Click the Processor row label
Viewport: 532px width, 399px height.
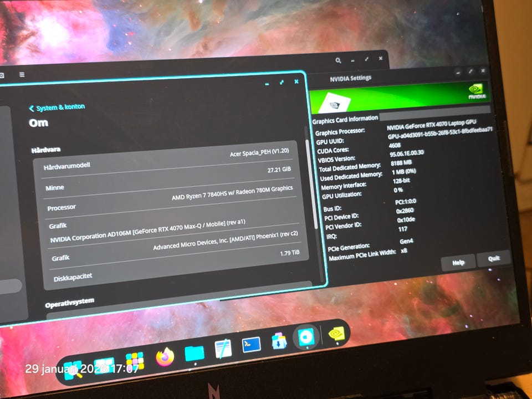(62, 207)
